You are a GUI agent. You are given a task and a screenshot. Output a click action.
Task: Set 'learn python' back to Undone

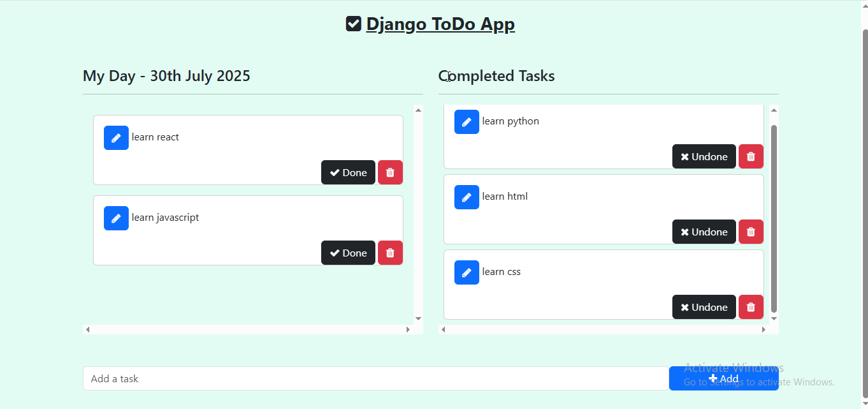tap(704, 156)
